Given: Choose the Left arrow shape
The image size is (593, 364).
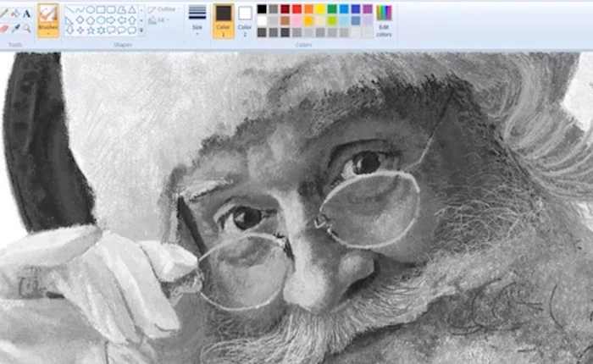Looking at the screenshot, I should tap(121, 20).
